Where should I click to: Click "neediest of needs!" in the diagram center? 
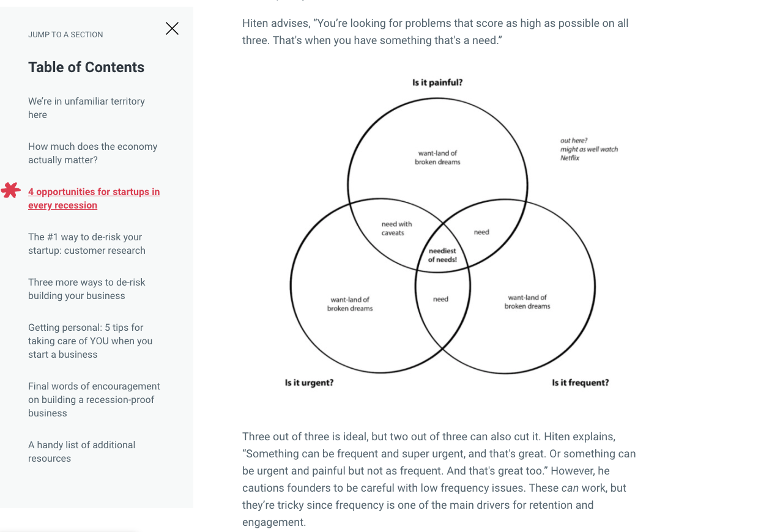[x=442, y=256]
